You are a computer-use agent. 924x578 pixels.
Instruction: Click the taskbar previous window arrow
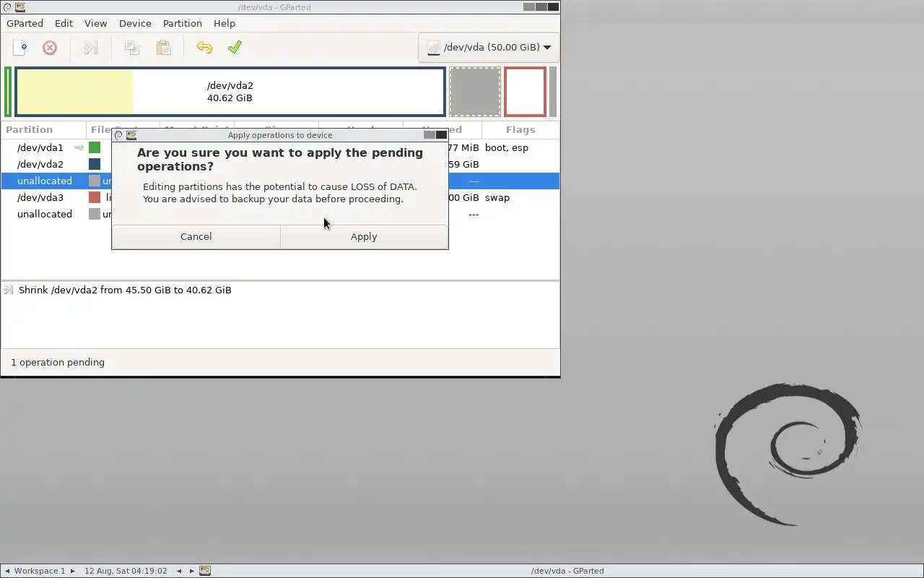coord(179,571)
